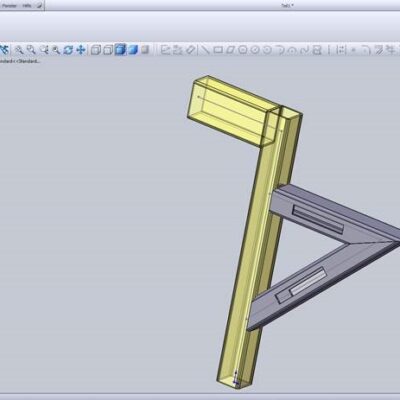
Task: Select the Line sketch tool
Action: [206, 50]
